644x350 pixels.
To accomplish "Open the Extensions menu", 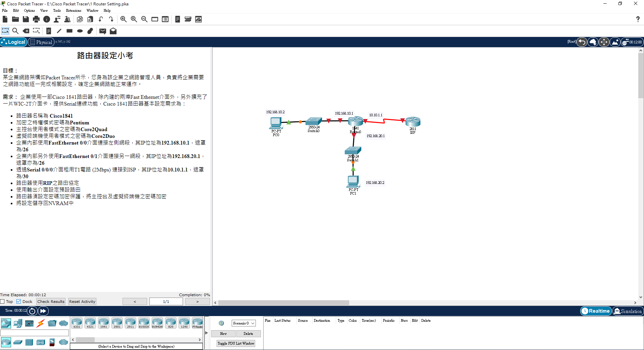I will (x=74, y=10).
